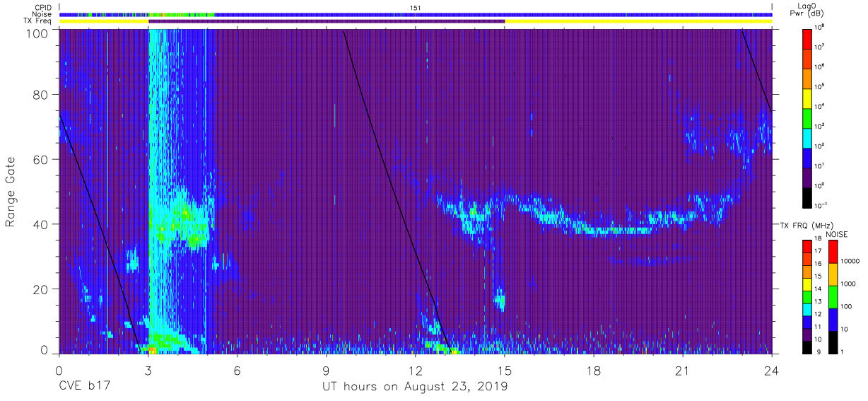The height and width of the screenshot is (401, 868).
Task: Click the TX Freq row label
Action: [37, 21]
